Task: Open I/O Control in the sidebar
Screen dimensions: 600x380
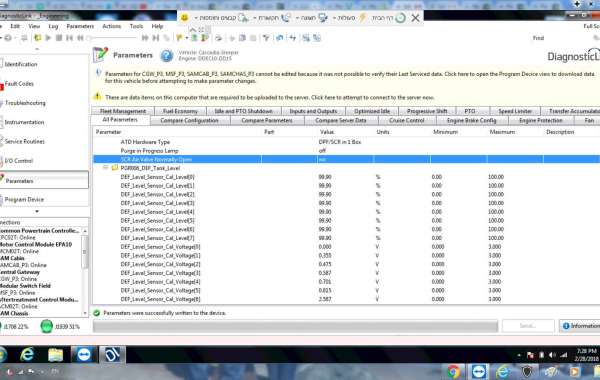Action: coord(18,161)
